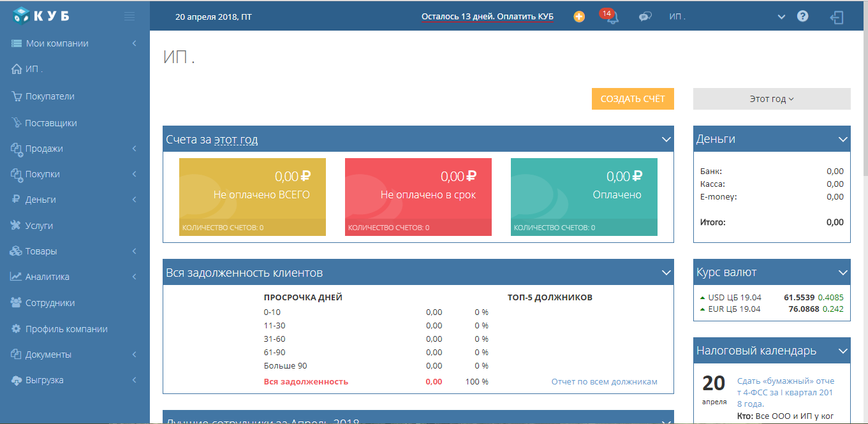Image resolution: width=868 pixels, height=424 pixels.
Task: Click the orange plus icon in header
Action: coord(579,17)
